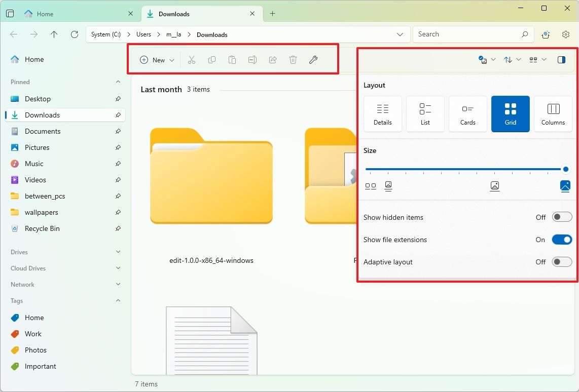579x392 pixels.
Task: Click the Delete trash icon
Action: click(293, 60)
